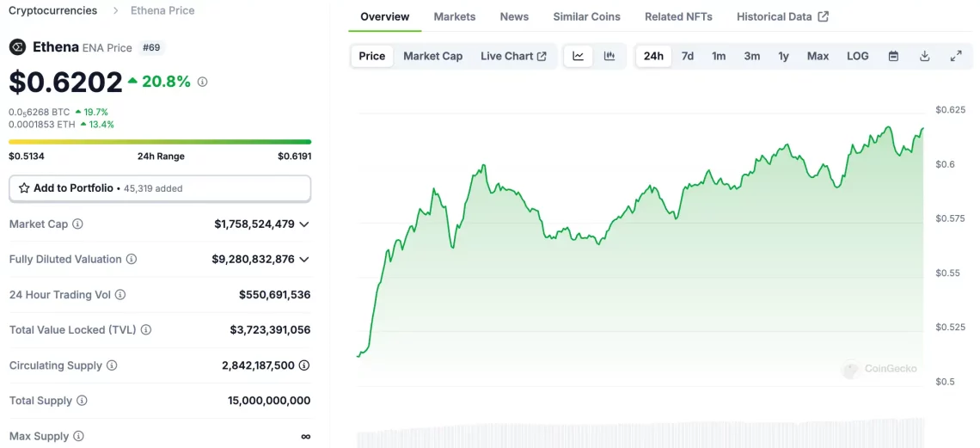The width and height of the screenshot is (980, 448).
Task: Click the Total Value Locked info icon
Action: point(146,329)
